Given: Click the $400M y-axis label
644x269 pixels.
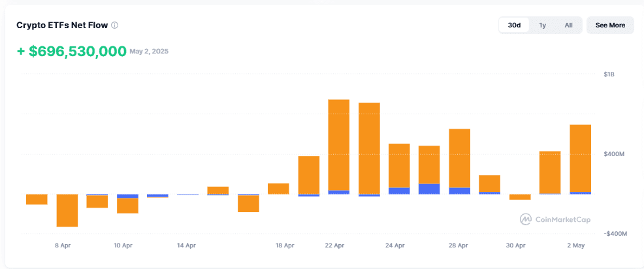Looking at the screenshot, I should pyautogui.click(x=614, y=154).
